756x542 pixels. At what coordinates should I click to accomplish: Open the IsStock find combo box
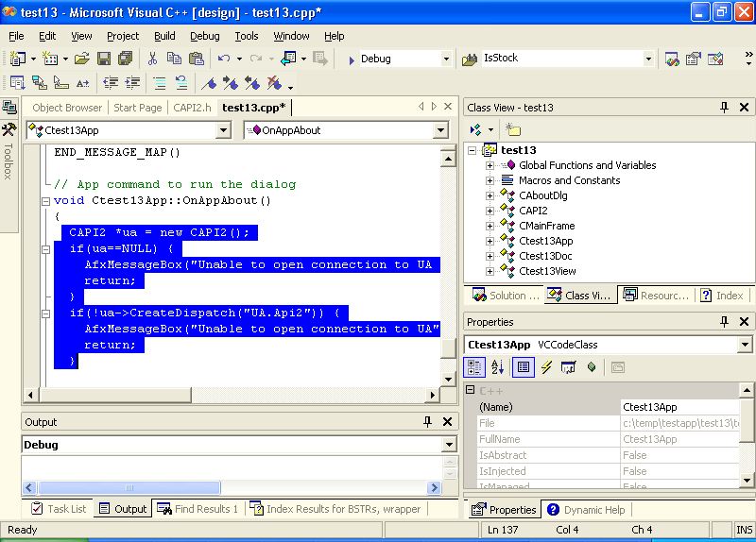[x=648, y=59]
